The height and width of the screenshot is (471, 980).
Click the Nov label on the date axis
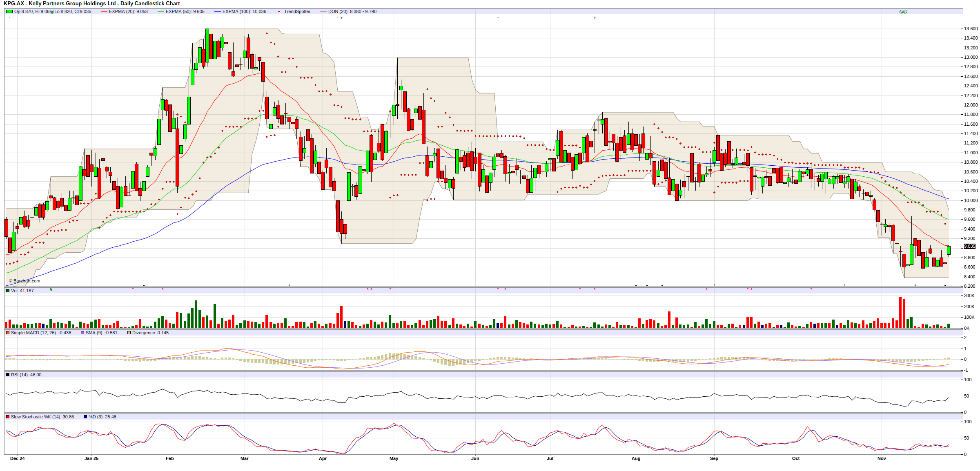pos(882,458)
